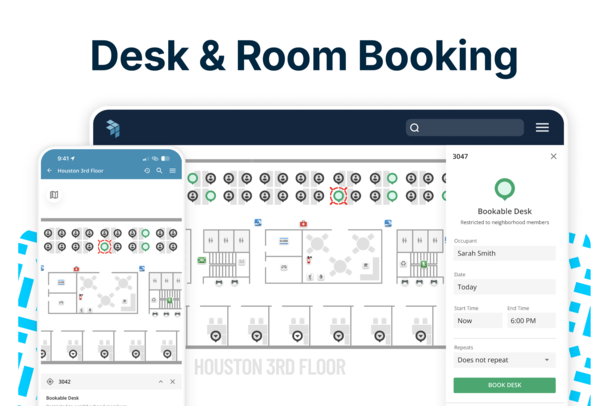609x406 pixels.
Task: Tap the phone header hamburger menu
Action: click(x=172, y=171)
